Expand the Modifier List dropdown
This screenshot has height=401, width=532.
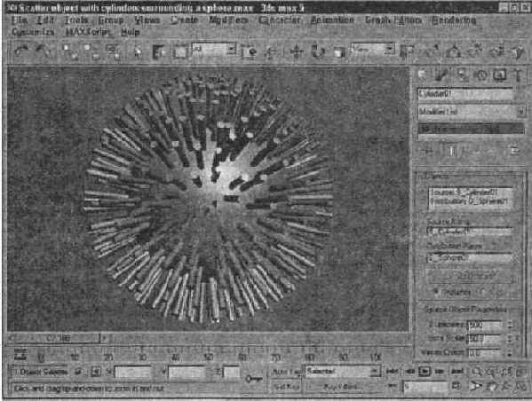tap(472, 111)
